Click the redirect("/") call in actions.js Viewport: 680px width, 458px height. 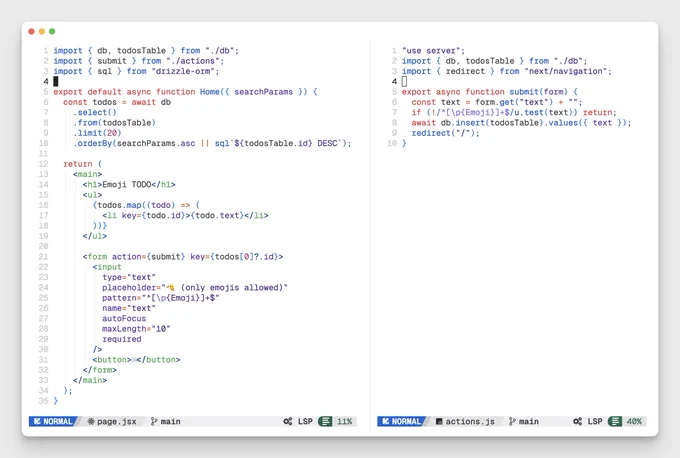(445, 133)
